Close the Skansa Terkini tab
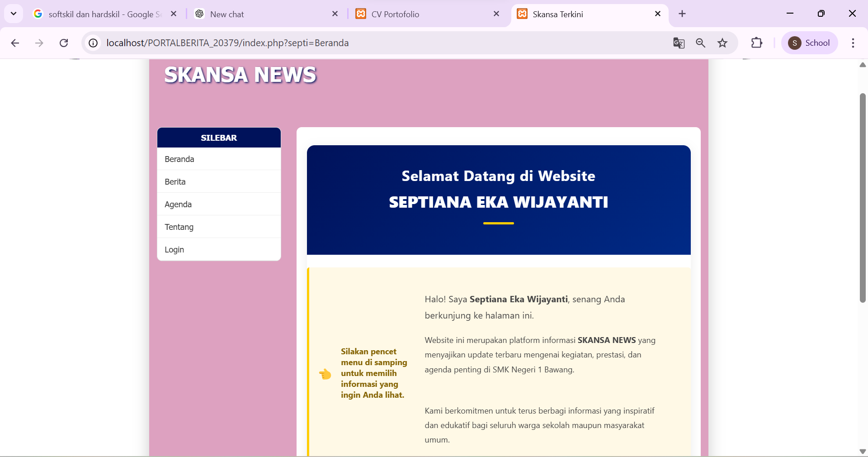The height and width of the screenshot is (457, 868). (x=658, y=14)
